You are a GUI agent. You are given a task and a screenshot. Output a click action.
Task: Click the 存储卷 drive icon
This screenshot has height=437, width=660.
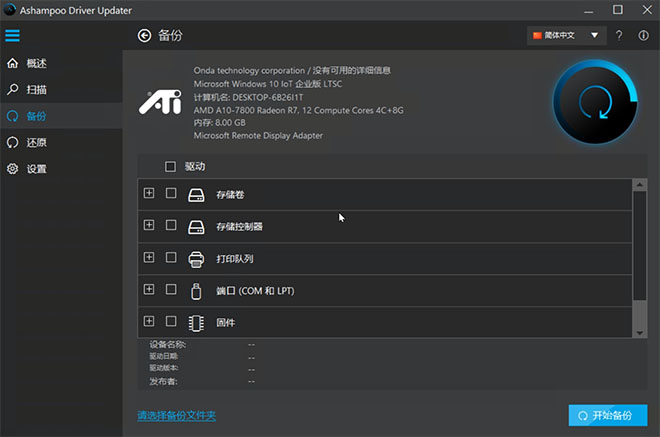pyautogui.click(x=196, y=195)
